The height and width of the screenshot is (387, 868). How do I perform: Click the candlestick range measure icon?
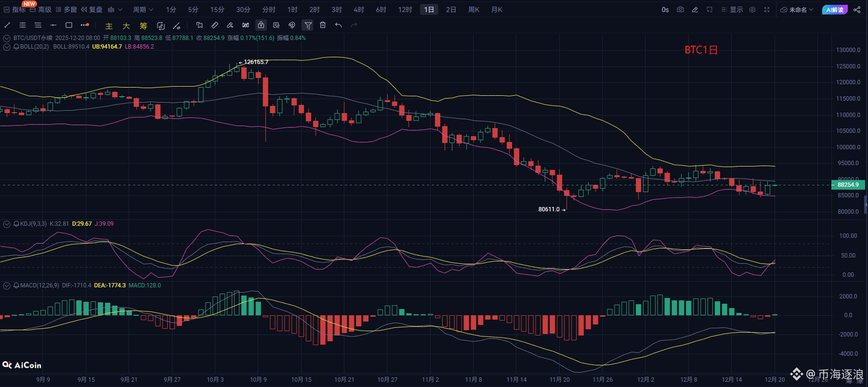coord(246,25)
